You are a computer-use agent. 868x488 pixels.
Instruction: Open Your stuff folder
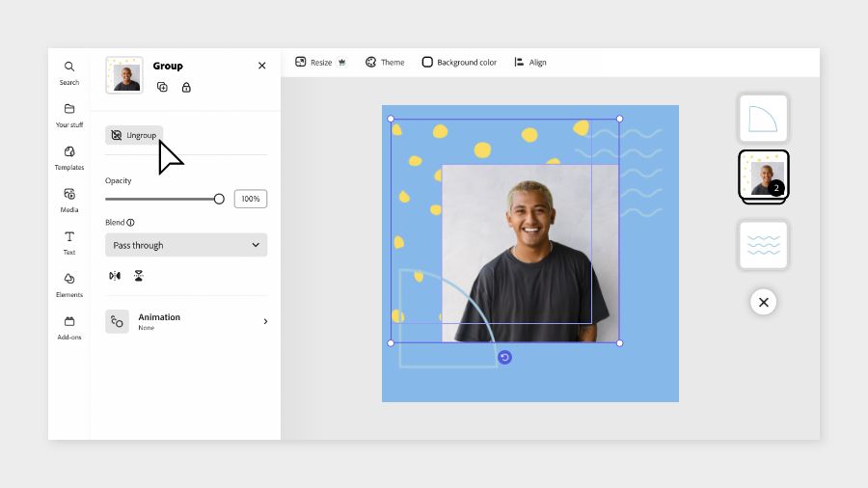point(69,116)
